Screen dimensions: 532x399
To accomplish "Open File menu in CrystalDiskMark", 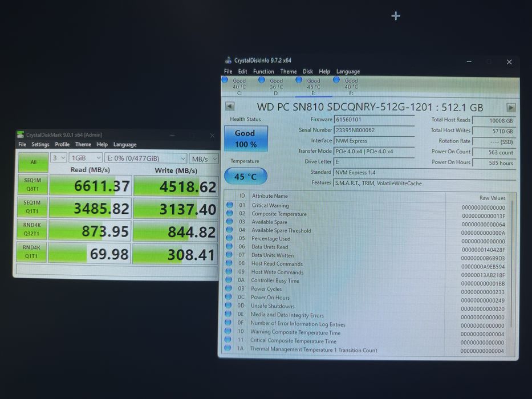I will [22, 144].
